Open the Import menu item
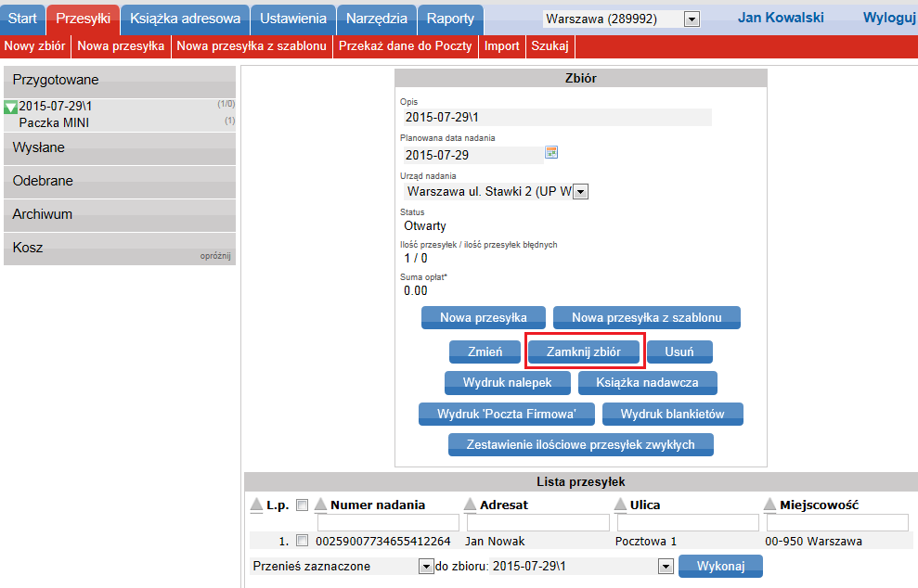This screenshot has width=918, height=588. (502, 46)
